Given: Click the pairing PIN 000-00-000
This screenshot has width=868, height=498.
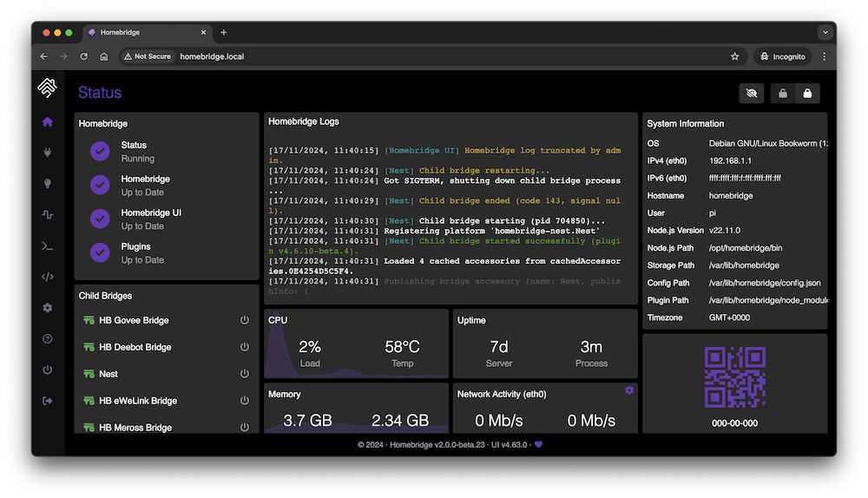Looking at the screenshot, I should coord(734,423).
